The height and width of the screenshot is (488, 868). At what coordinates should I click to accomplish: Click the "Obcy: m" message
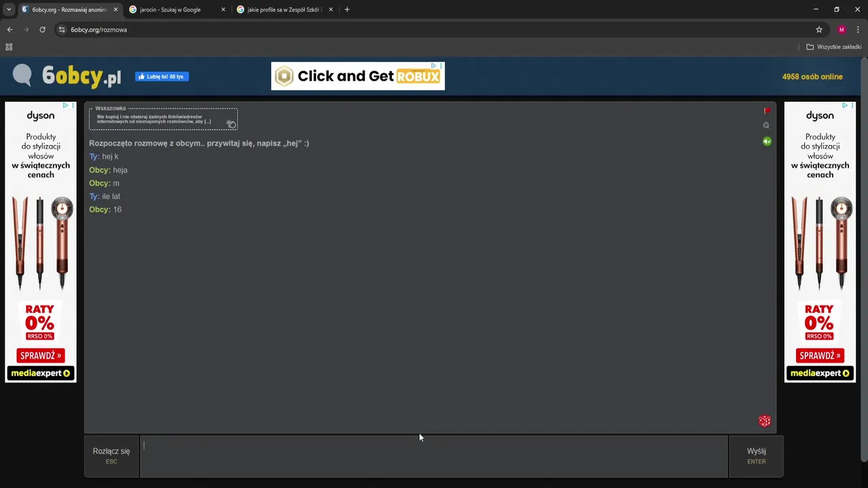click(104, 183)
